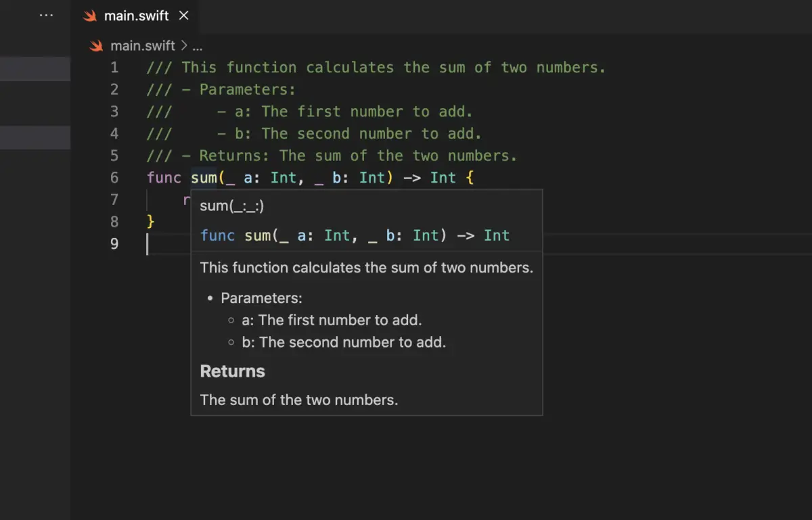Expand the breadcrumb ellipsis symbol picker
Image resolution: width=812 pixels, height=520 pixels.
coord(198,47)
